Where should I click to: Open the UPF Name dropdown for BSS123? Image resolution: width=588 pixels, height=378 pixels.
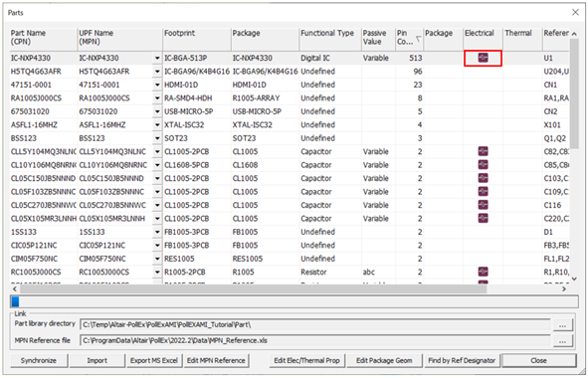point(157,138)
